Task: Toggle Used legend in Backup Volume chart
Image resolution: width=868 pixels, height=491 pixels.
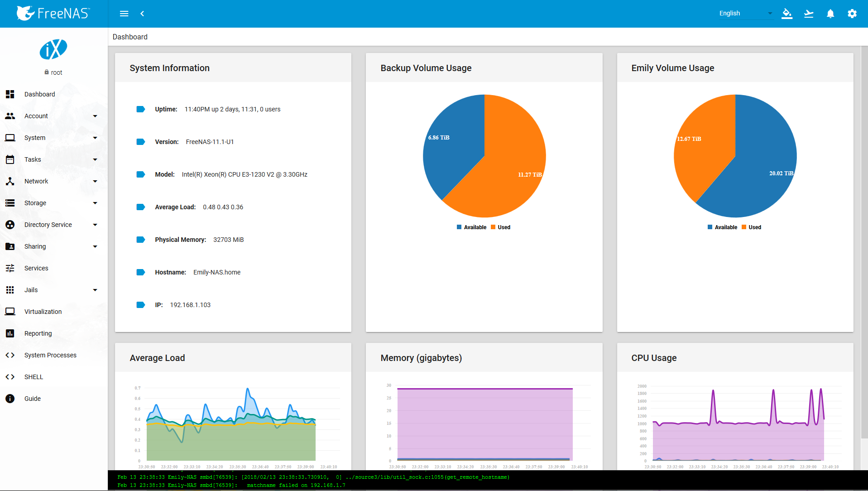Action: (x=500, y=227)
